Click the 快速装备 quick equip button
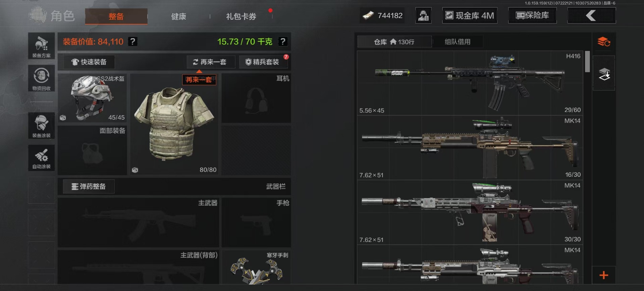Image resolution: width=644 pixels, height=291 pixels. 89,62
